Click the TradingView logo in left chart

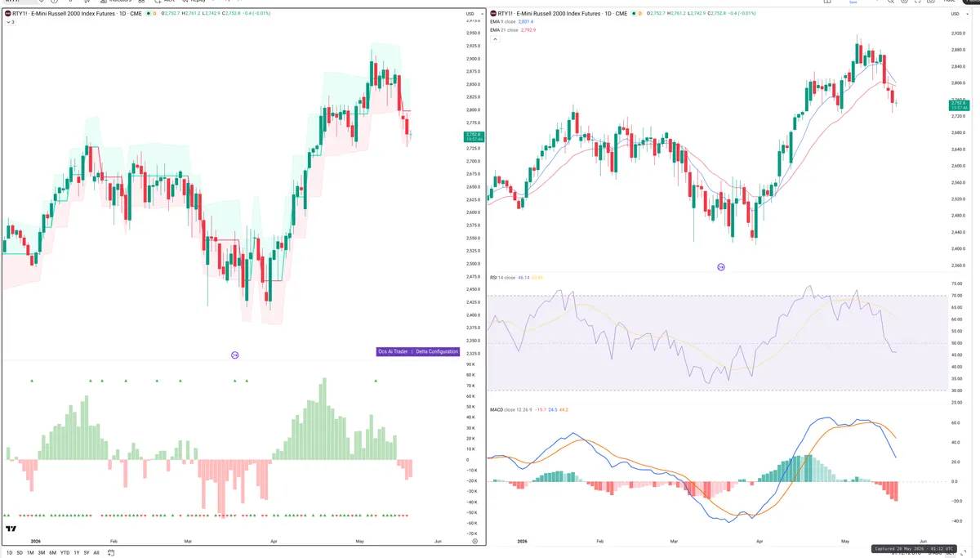[x=11, y=529]
